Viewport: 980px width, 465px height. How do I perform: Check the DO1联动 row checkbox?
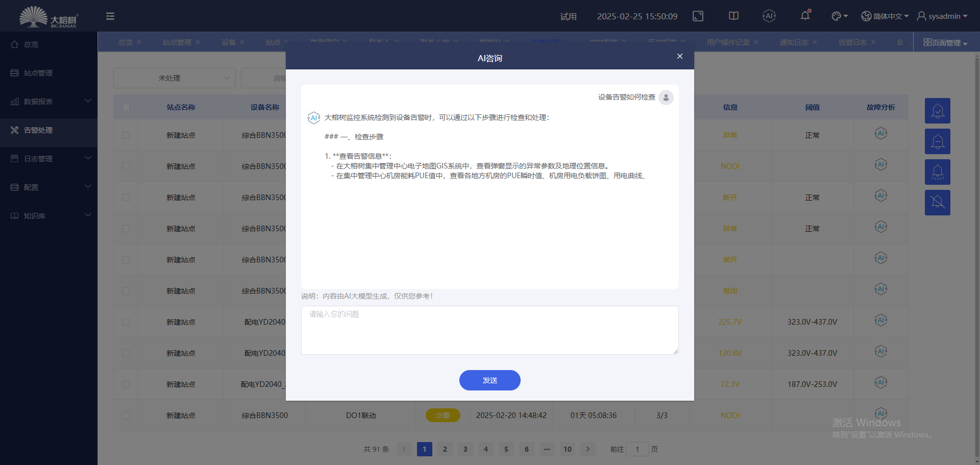tap(126, 415)
